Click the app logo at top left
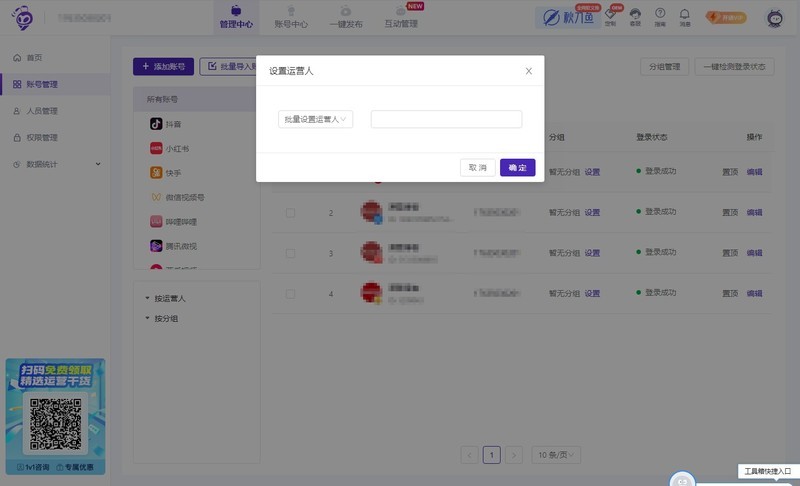The image size is (800, 486). [x=23, y=18]
